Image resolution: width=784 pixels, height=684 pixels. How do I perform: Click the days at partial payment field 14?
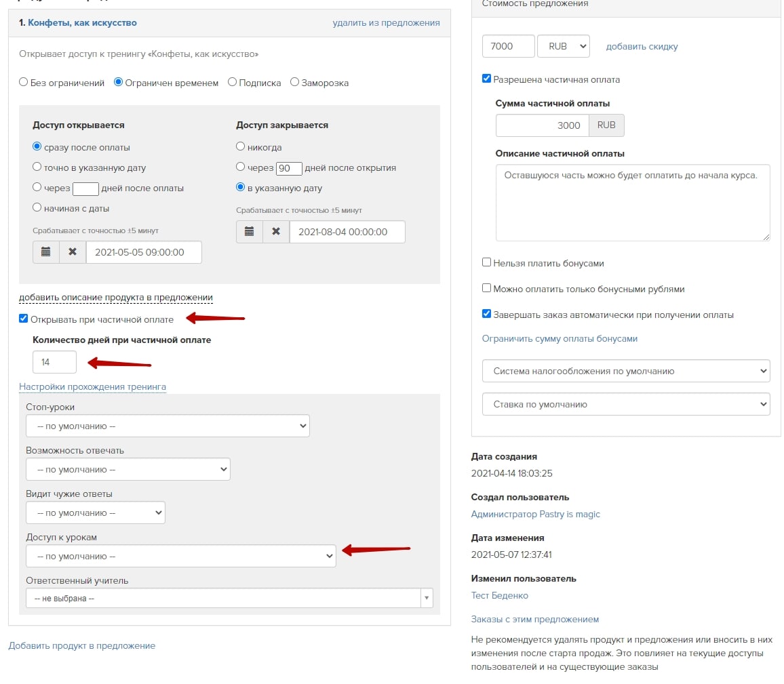click(x=54, y=362)
